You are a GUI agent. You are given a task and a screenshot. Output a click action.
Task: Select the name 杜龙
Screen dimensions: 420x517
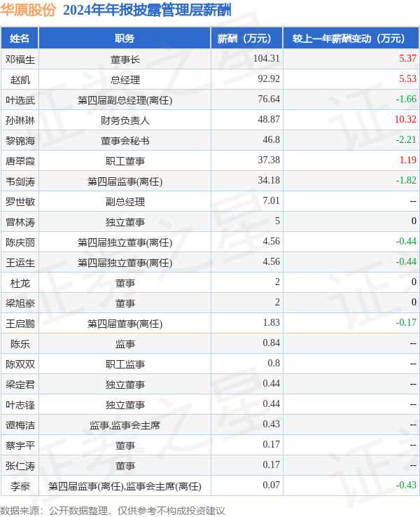click(x=20, y=283)
